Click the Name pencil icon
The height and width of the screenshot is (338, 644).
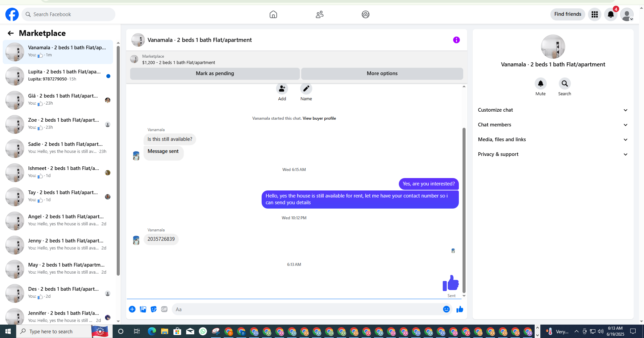click(306, 89)
